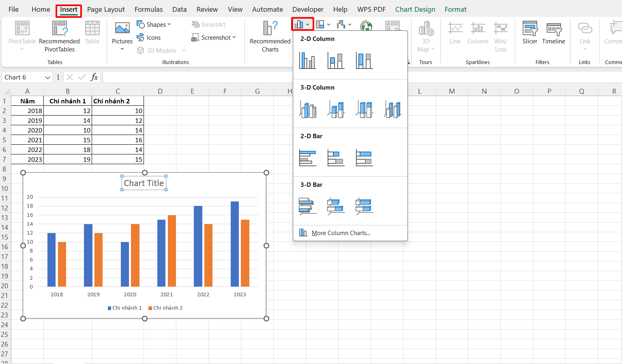Image resolution: width=622 pixels, height=364 pixels.
Task: Choose the 2-D Stacked Column chart
Action: [336, 60]
